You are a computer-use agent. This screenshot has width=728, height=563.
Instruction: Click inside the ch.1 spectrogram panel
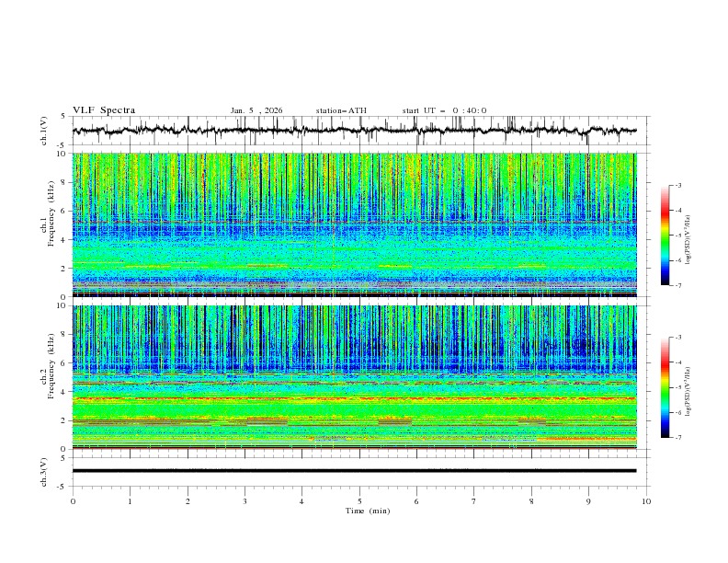coord(355,224)
